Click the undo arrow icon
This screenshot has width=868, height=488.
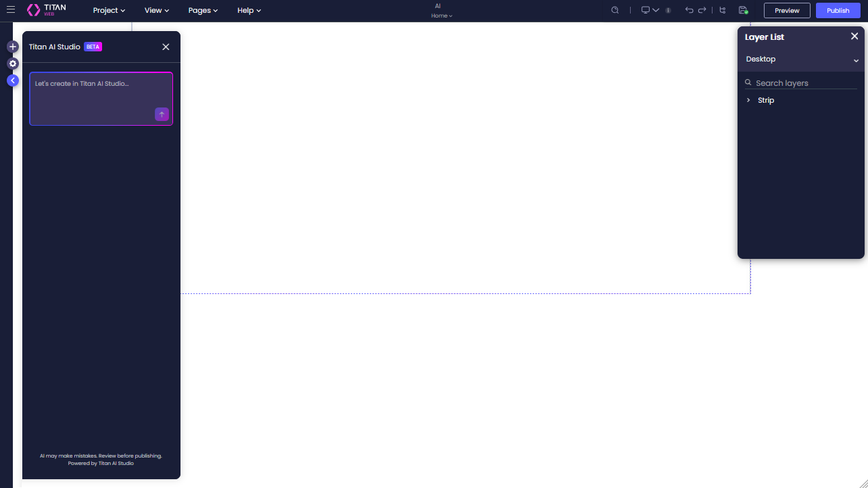689,10
